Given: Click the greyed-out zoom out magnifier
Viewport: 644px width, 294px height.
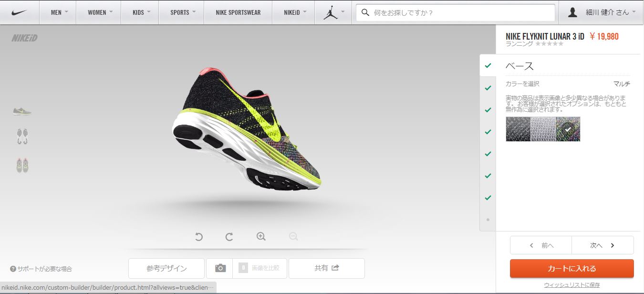Looking at the screenshot, I should click(293, 236).
